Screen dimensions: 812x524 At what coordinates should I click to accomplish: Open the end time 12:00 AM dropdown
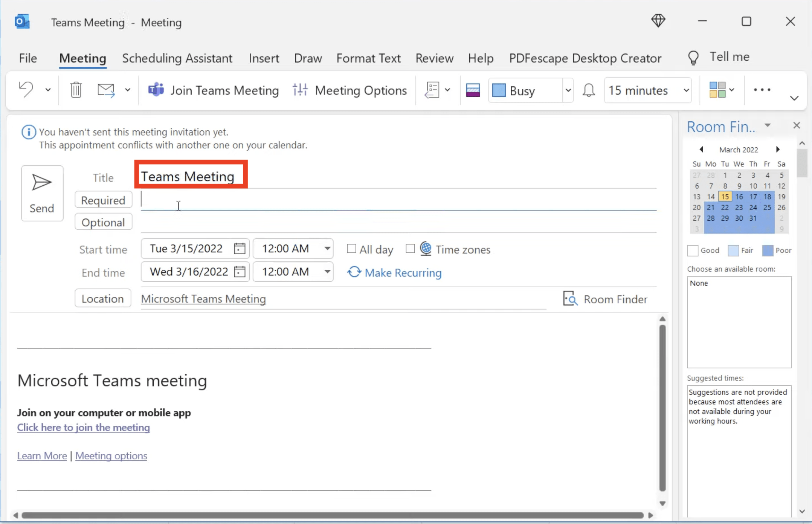point(328,271)
